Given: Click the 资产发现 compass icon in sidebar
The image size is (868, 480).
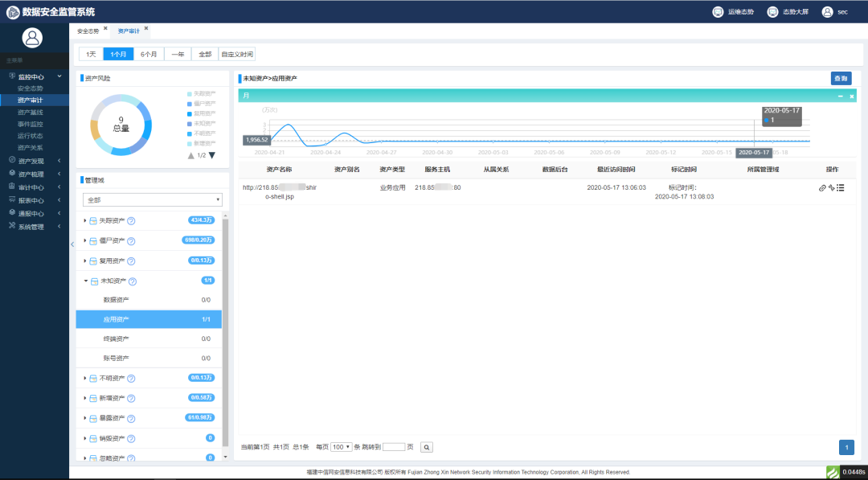Looking at the screenshot, I should coord(12,161).
